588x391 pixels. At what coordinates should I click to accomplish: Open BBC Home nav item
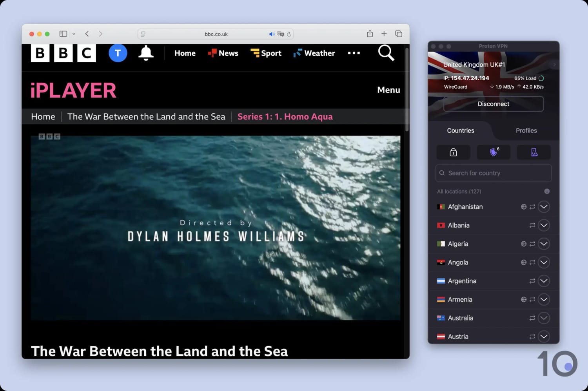coord(185,53)
